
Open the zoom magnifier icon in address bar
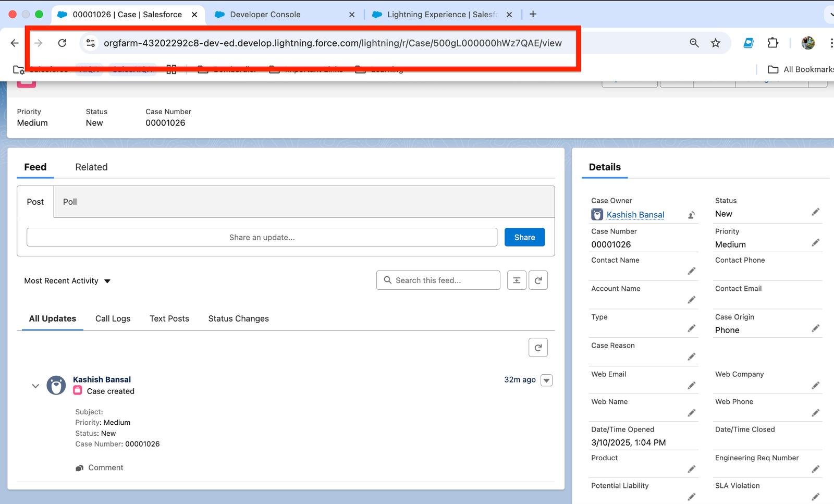694,43
